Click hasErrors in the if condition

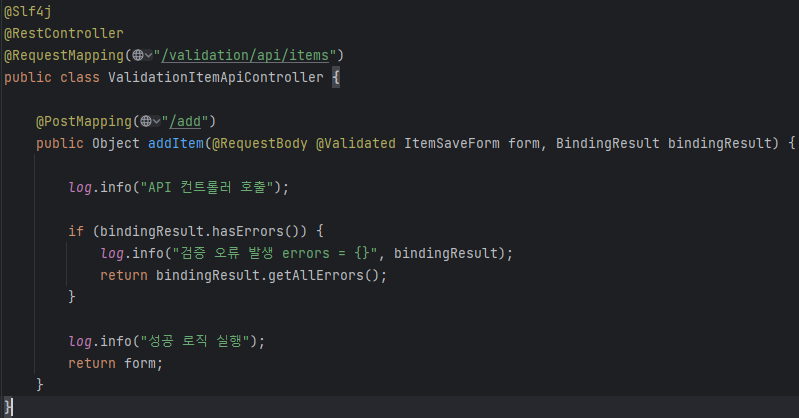pyautogui.click(x=248, y=231)
